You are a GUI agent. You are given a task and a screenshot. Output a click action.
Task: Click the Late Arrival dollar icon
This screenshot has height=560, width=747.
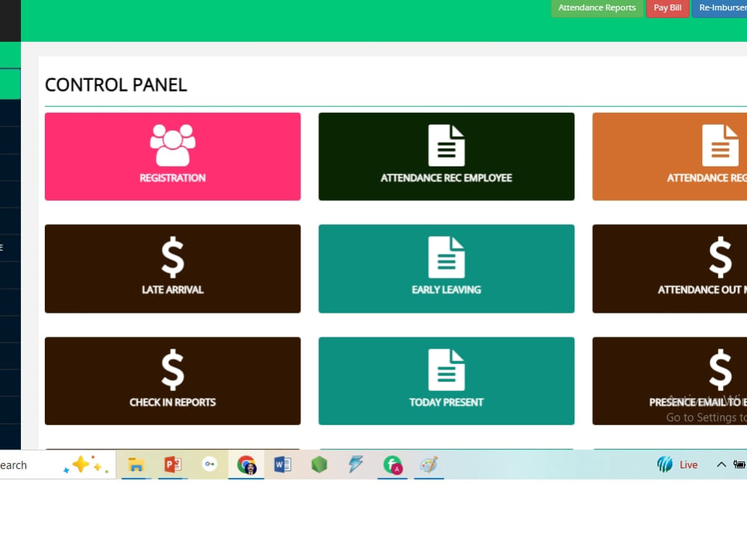coord(173,257)
